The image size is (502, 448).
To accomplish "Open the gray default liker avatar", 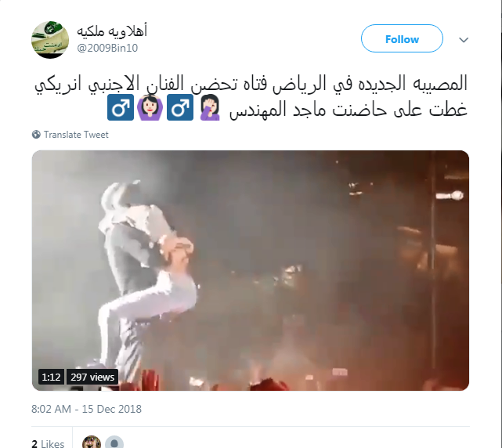I will pyautogui.click(x=114, y=443).
